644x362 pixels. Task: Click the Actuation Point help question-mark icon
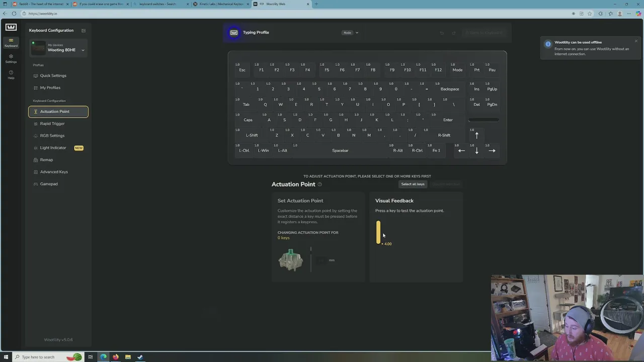319,185
